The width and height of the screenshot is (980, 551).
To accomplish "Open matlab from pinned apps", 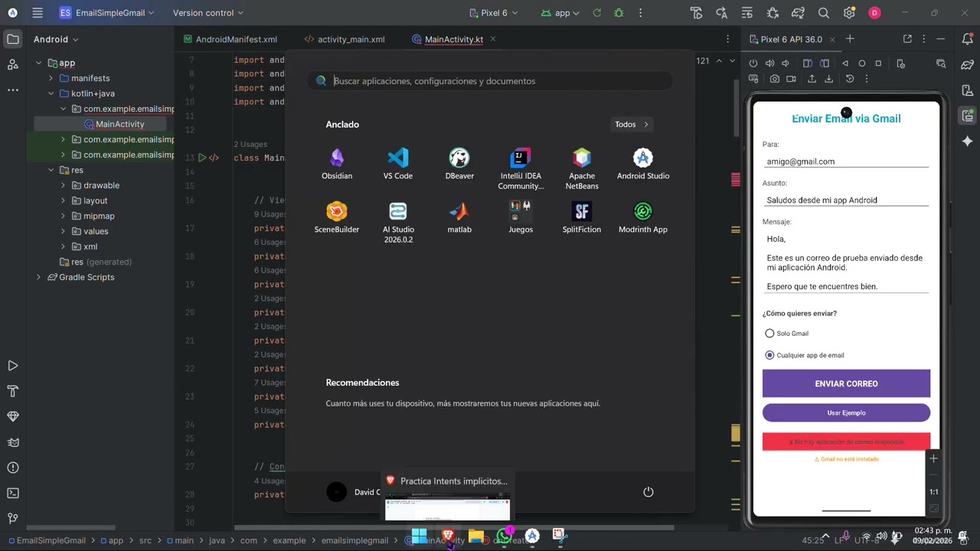I will 459,217.
